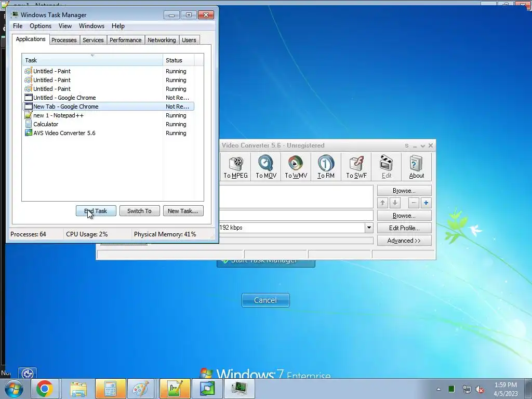Click the End Task button
Image resolution: width=532 pixels, height=399 pixels.
96,211
